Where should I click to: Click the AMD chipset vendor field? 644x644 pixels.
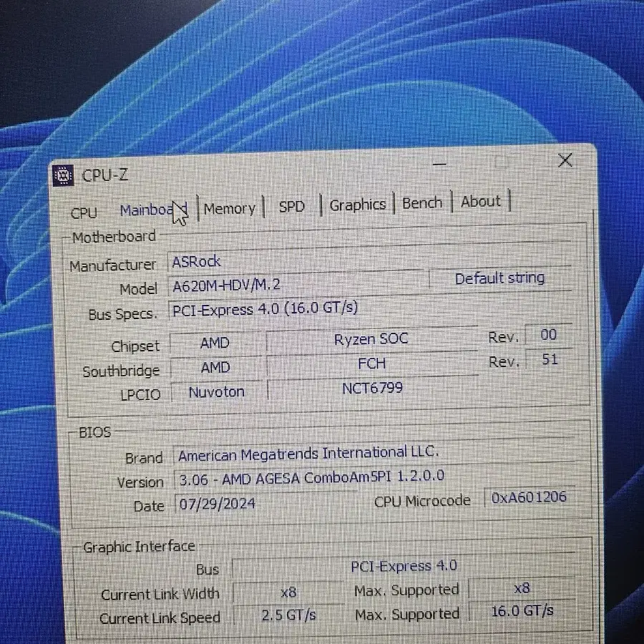(215, 343)
